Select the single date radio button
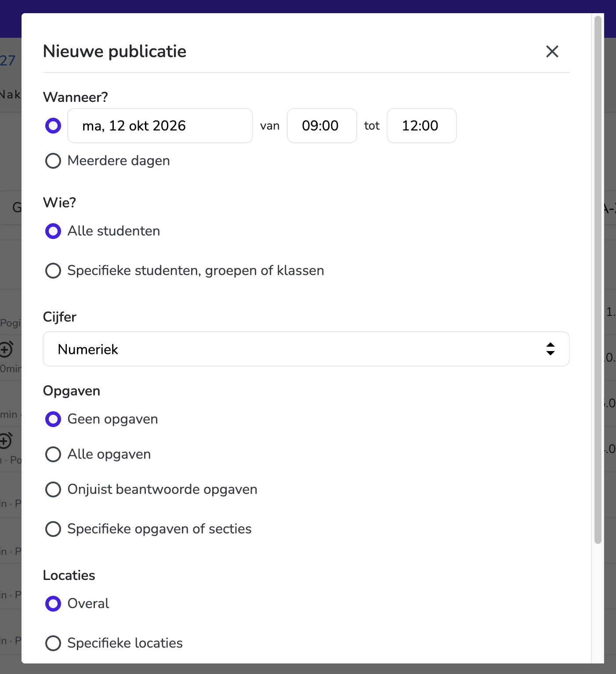 coord(53,126)
